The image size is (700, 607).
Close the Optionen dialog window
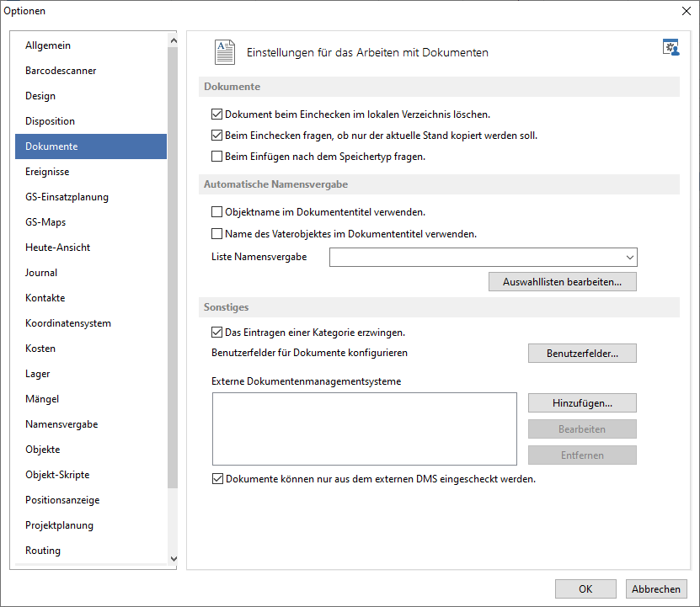tap(687, 11)
